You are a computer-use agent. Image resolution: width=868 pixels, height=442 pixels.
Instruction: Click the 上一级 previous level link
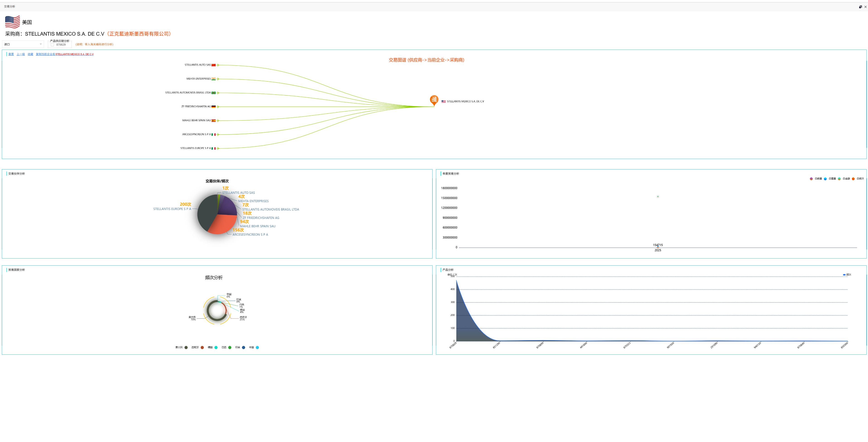point(21,54)
